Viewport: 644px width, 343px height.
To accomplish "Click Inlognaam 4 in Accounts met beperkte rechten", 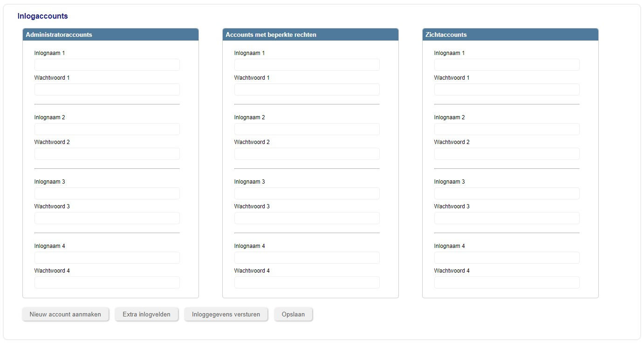I will point(307,258).
